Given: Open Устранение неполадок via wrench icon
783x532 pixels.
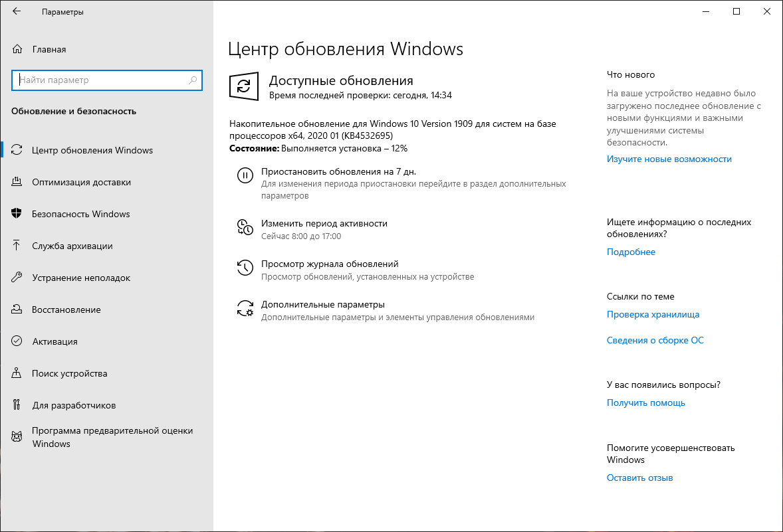Looking at the screenshot, I should (16, 278).
